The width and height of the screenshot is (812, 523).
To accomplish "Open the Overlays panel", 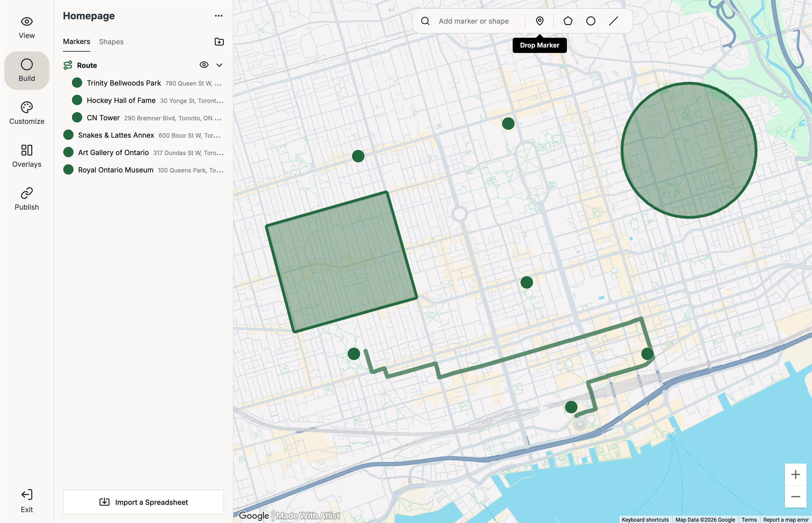I will [27, 156].
